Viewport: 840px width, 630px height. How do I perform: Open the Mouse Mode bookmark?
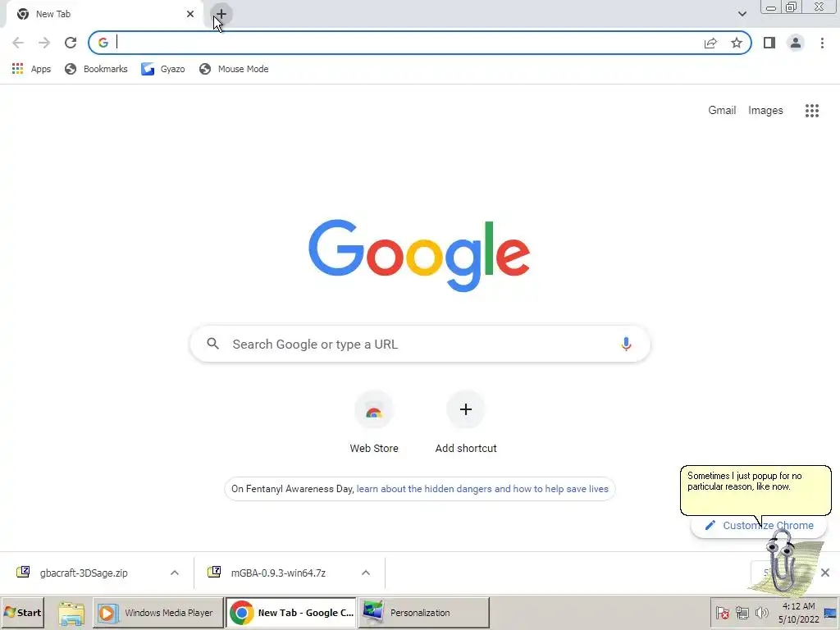pyautogui.click(x=234, y=69)
